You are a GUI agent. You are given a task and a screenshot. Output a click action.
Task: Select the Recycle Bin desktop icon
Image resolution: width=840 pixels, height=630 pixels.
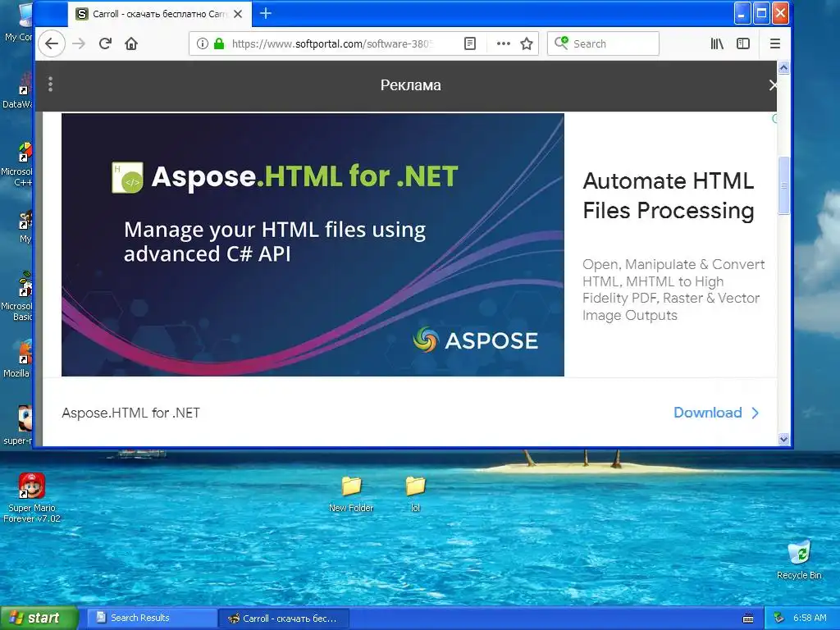(x=799, y=559)
